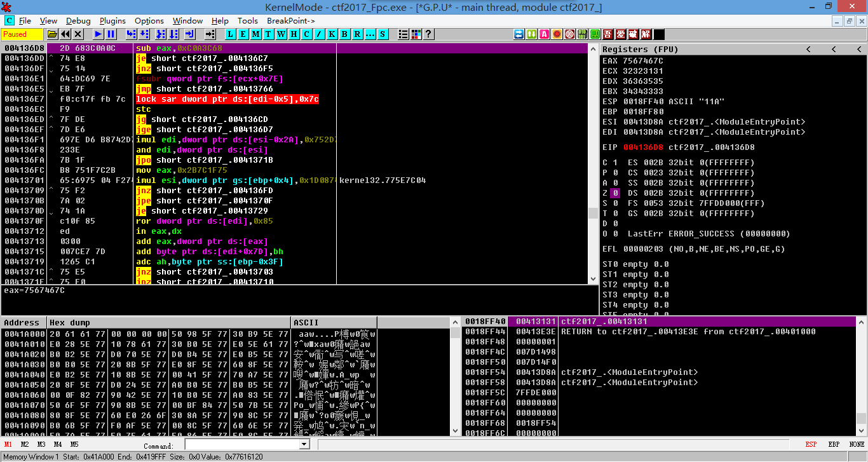
Task: Click the ASCII column header in dump
Action: [334, 322]
